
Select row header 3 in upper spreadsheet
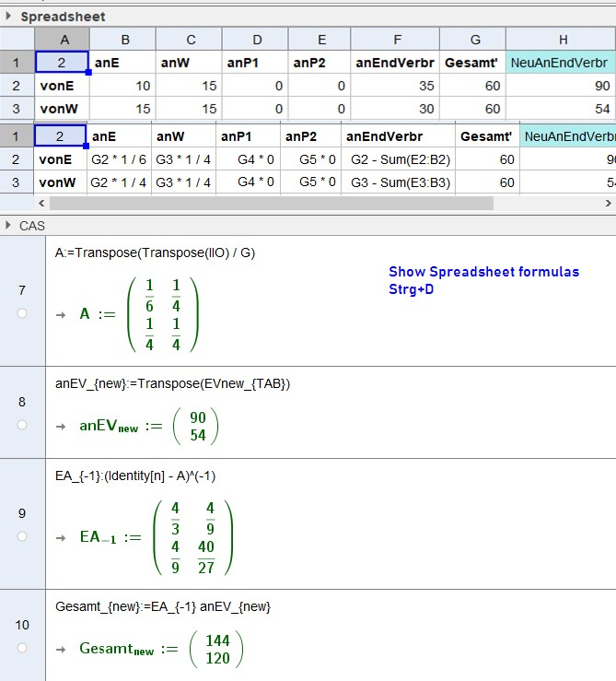click(x=17, y=109)
